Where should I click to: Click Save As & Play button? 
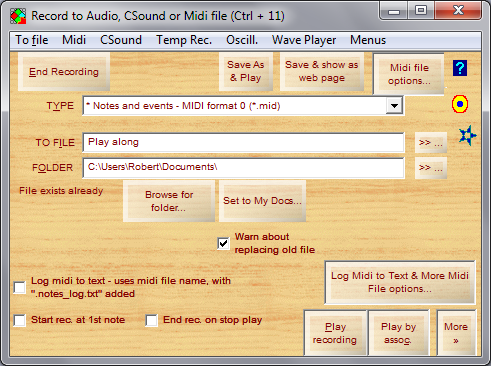(x=246, y=71)
